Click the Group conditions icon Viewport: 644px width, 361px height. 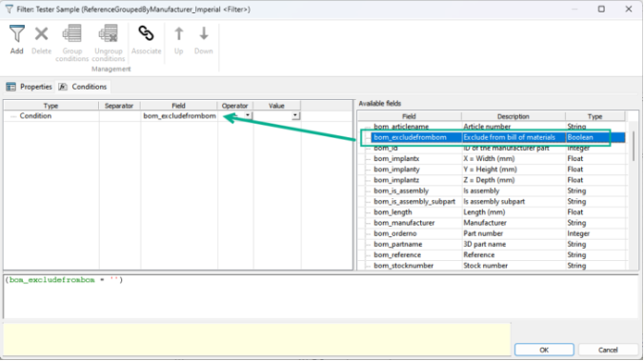[x=71, y=33]
